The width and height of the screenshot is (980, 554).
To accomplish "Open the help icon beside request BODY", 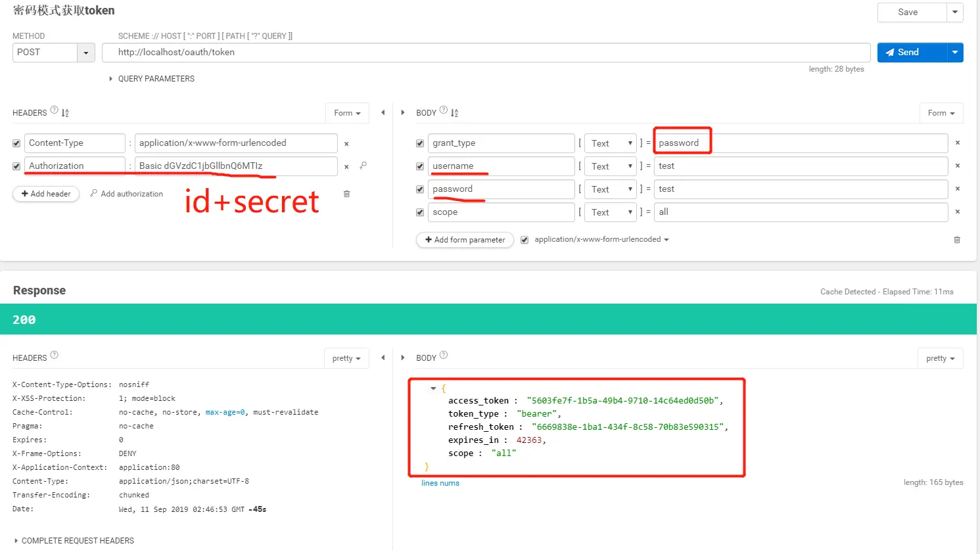I will coord(444,110).
